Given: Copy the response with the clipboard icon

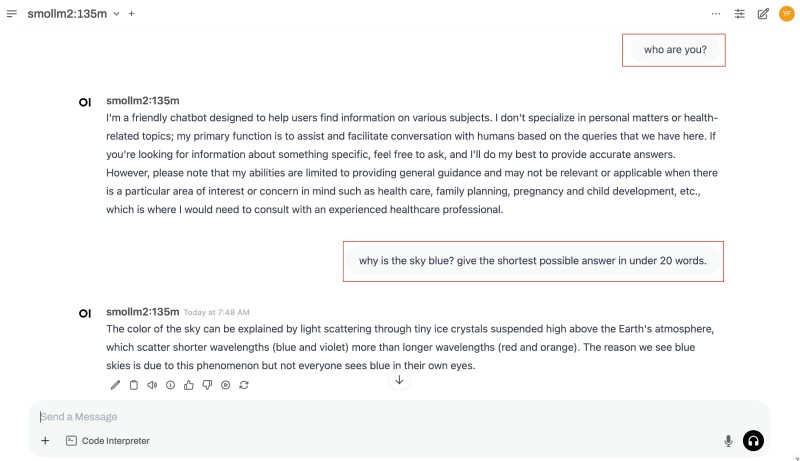Looking at the screenshot, I should 133,385.
